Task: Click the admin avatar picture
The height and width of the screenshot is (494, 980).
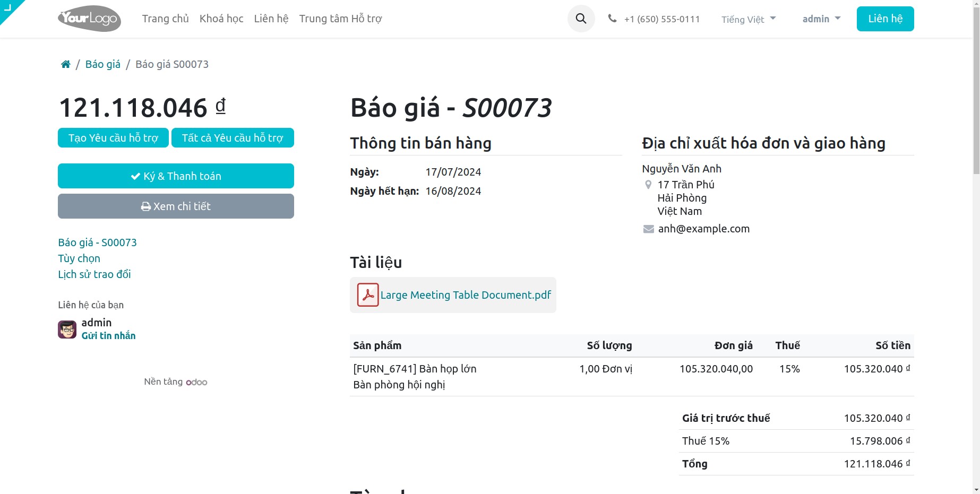Action: point(67,329)
